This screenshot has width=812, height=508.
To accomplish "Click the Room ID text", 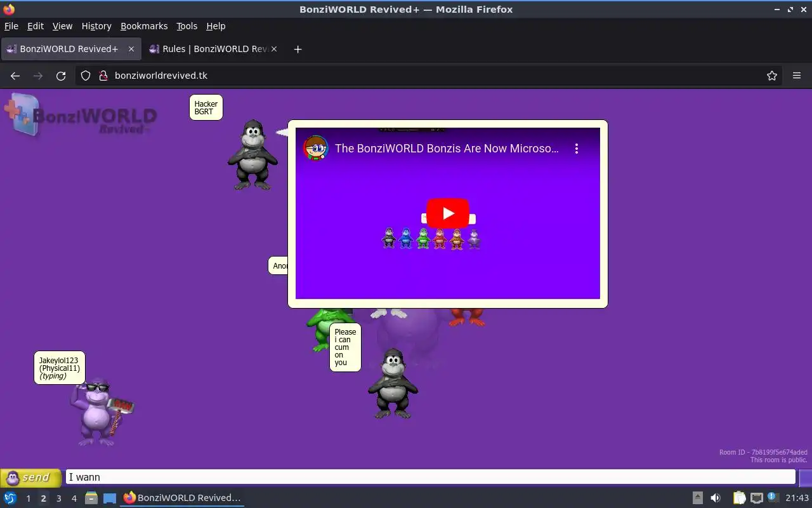I will coord(763,452).
